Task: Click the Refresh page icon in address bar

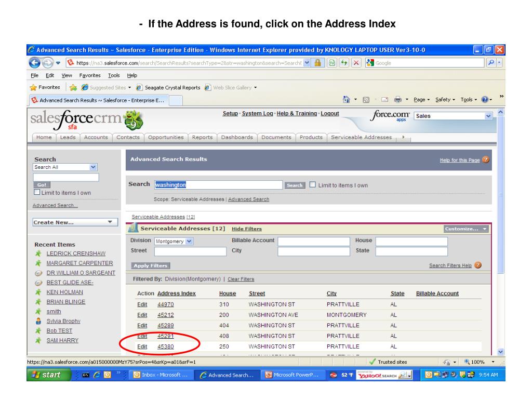Action: coord(344,63)
